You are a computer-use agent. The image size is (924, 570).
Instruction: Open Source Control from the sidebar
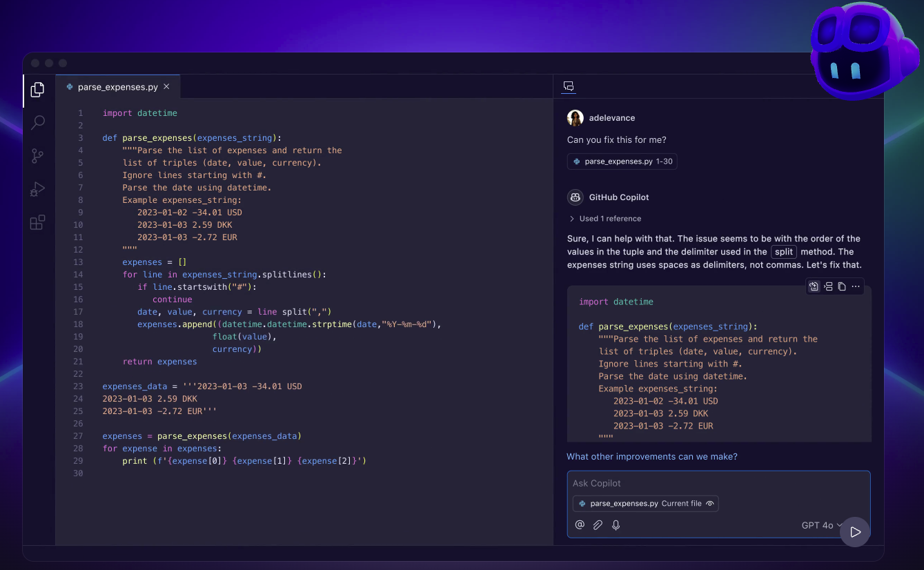[x=37, y=155]
